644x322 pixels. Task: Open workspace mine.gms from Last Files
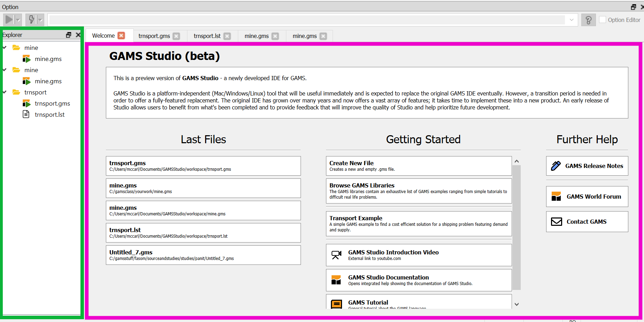click(203, 210)
